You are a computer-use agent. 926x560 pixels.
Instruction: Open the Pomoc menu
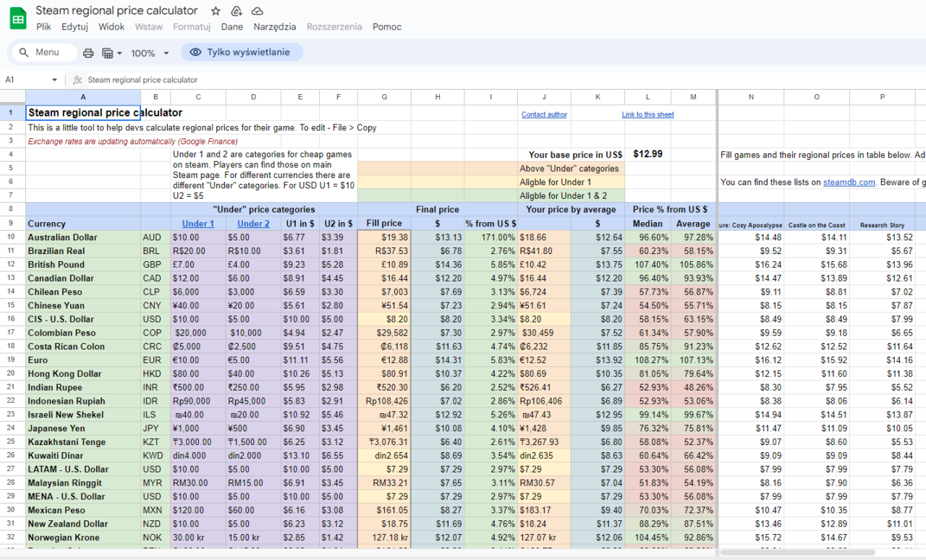[387, 27]
